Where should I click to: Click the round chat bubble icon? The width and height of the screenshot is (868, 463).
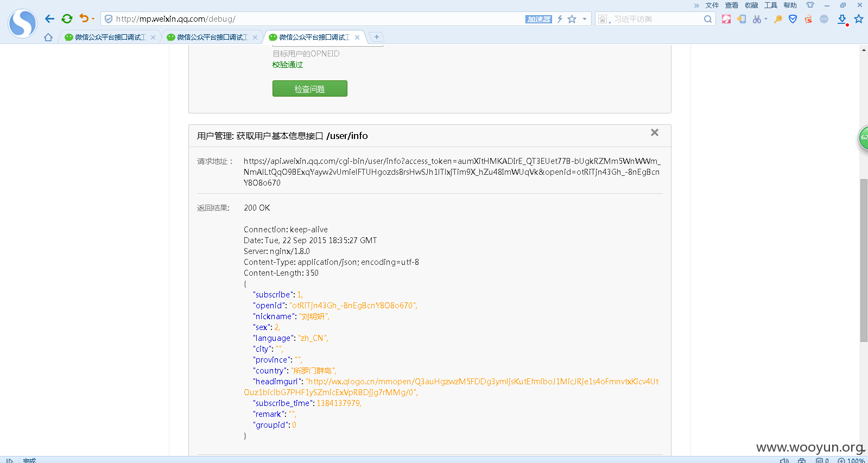coord(824,19)
